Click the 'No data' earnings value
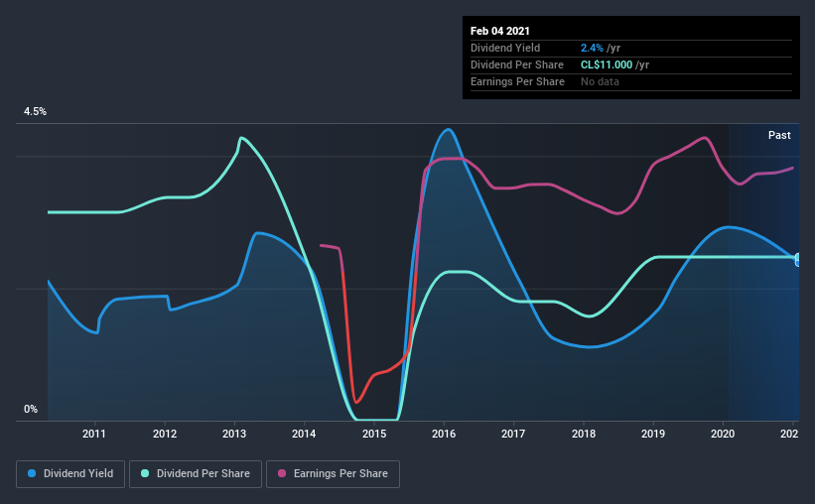This screenshot has height=504, width=815. pos(600,81)
